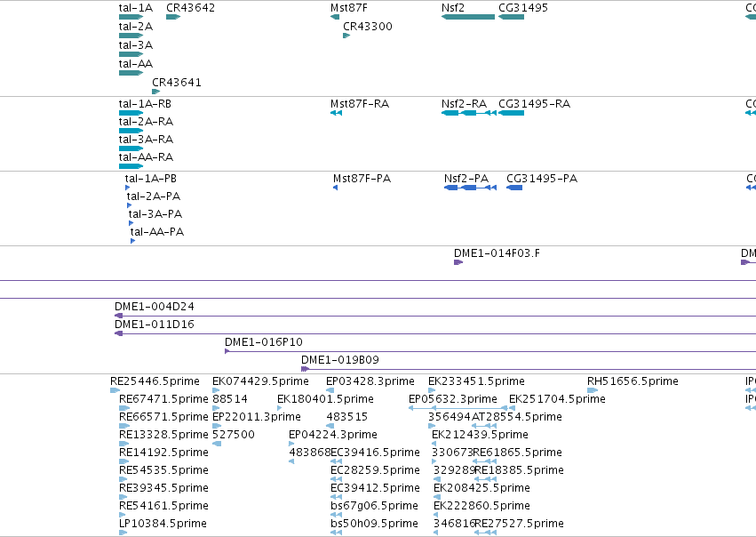This screenshot has width=756, height=537.
Task: Click the EK212439.5prime EST label
Action: (x=481, y=435)
